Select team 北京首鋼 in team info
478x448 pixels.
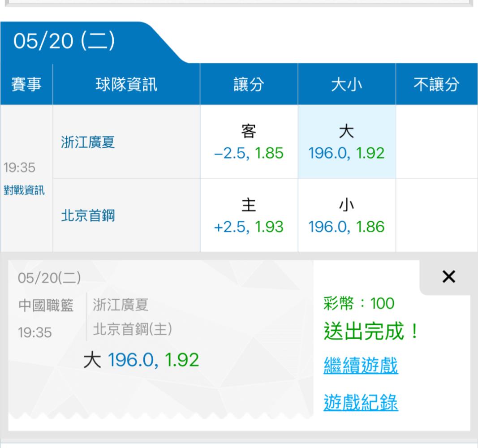pos(88,216)
